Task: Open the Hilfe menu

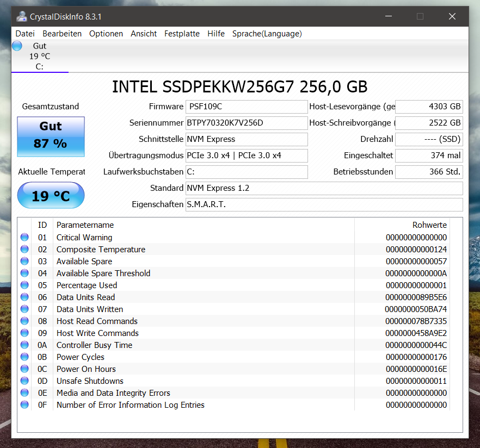Action: coord(216,34)
